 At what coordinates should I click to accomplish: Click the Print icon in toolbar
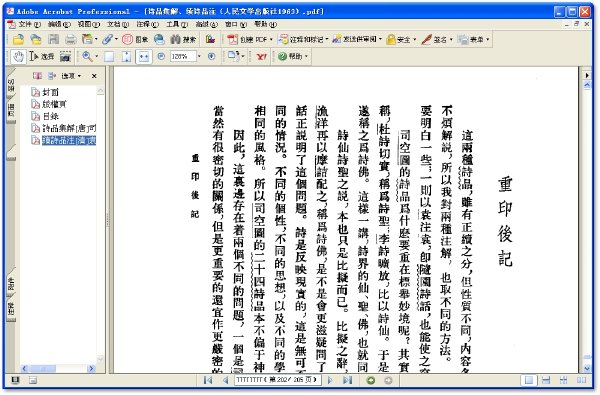click(70, 39)
